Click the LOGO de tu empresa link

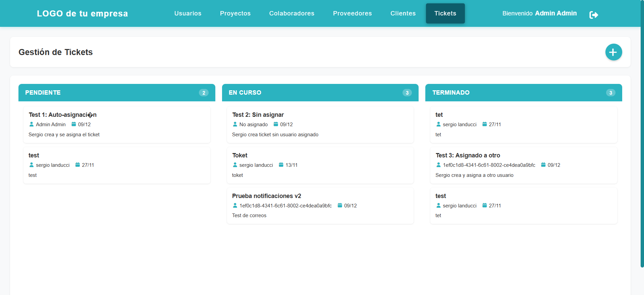pyautogui.click(x=82, y=13)
